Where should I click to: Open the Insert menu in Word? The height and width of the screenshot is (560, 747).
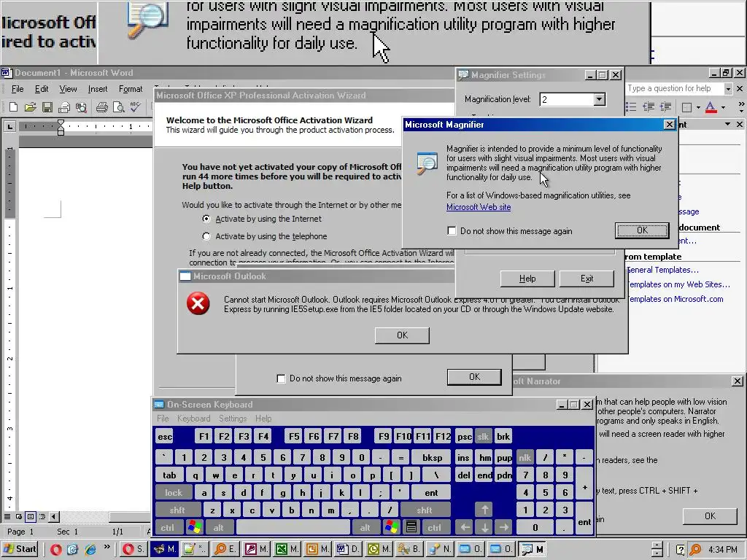click(98, 89)
